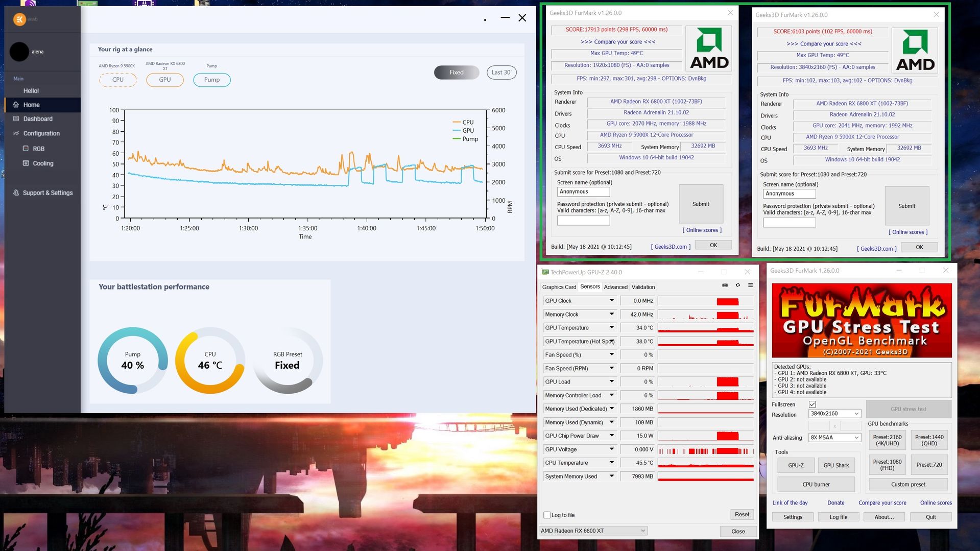Open the GPU Temperature sensor dropdown arrow
980x551 pixels.
611,328
